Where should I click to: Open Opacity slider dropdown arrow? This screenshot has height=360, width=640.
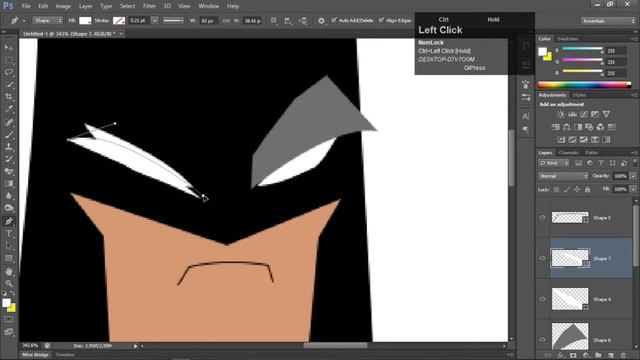pos(633,176)
